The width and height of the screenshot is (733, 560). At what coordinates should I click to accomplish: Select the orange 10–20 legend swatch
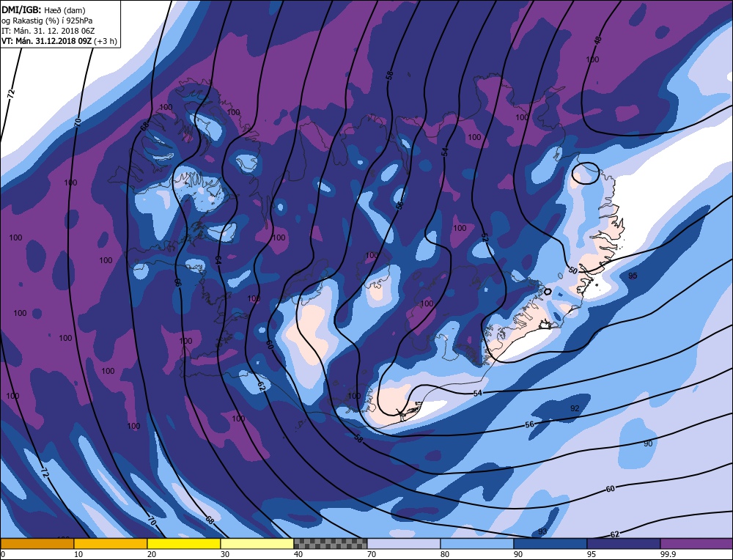tap(111, 543)
